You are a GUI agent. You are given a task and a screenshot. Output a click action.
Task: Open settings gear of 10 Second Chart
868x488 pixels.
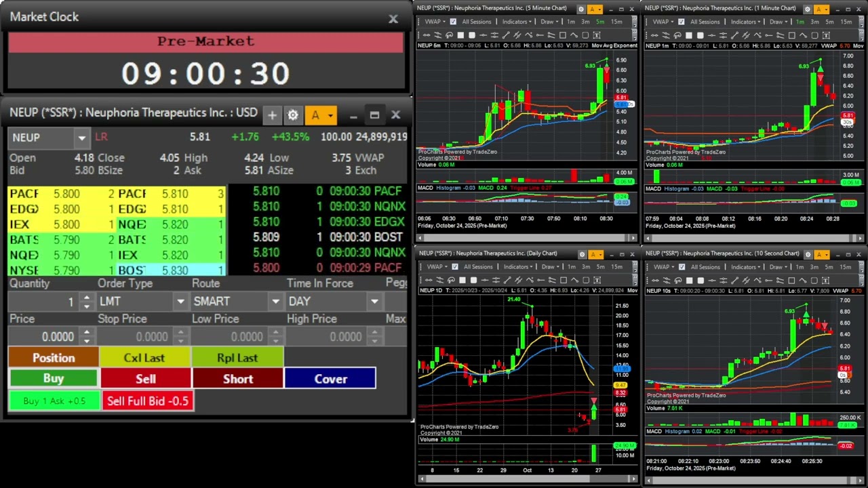pos(809,254)
